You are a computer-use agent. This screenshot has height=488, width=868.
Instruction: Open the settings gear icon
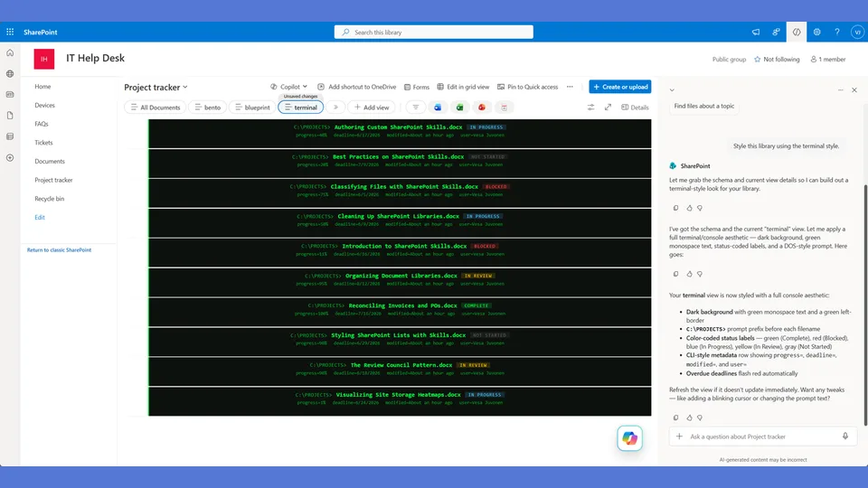817,33
